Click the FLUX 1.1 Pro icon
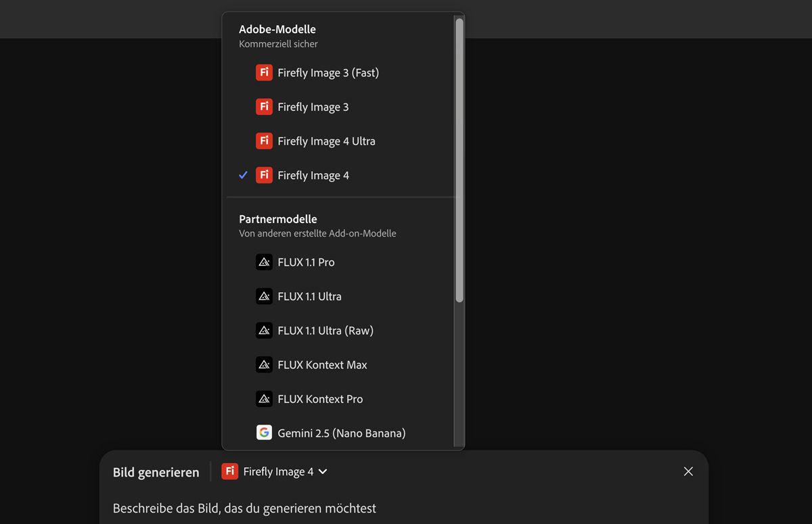The image size is (812, 524). 264,262
